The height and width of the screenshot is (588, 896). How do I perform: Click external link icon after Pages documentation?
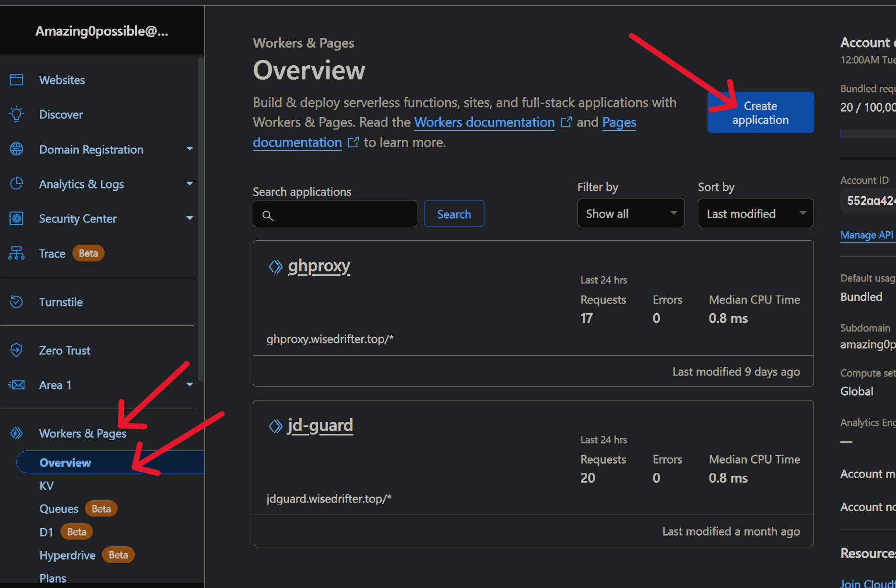[353, 142]
